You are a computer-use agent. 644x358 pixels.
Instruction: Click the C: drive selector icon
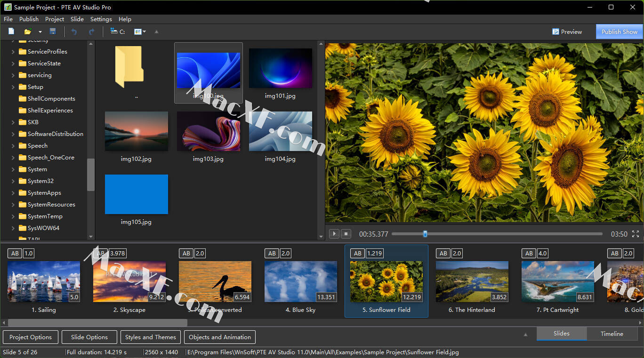click(117, 32)
